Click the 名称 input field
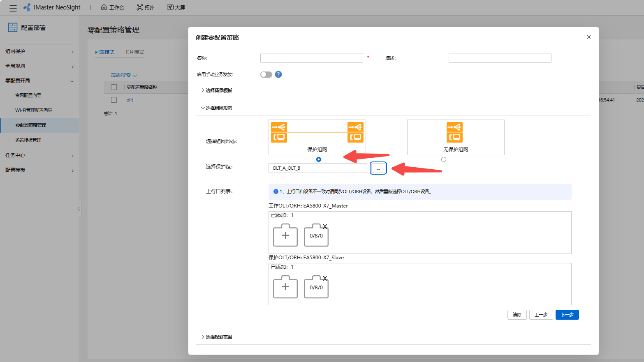This screenshot has width=644, height=362. (x=311, y=58)
